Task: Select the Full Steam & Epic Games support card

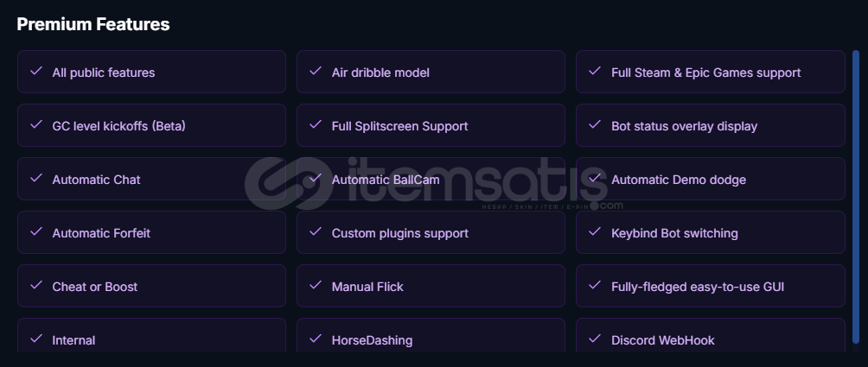Action: tap(711, 72)
